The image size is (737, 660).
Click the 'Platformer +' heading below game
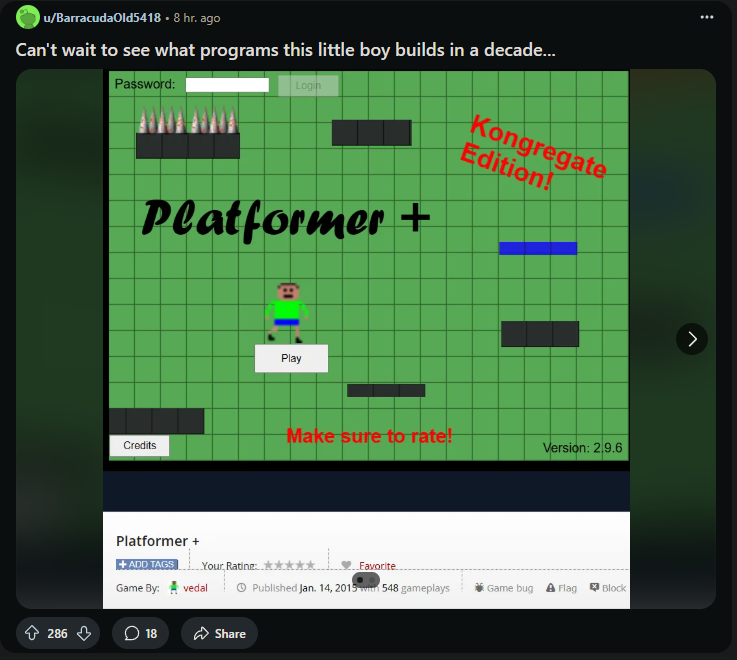[157, 541]
